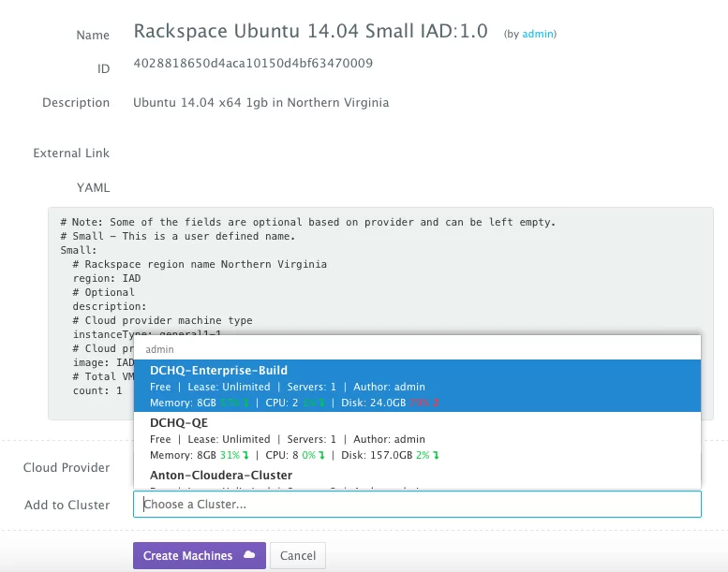Click the title Rackspace Ubuntu 14.04 Small IAD:1.0
The image size is (728, 572).
click(x=311, y=31)
